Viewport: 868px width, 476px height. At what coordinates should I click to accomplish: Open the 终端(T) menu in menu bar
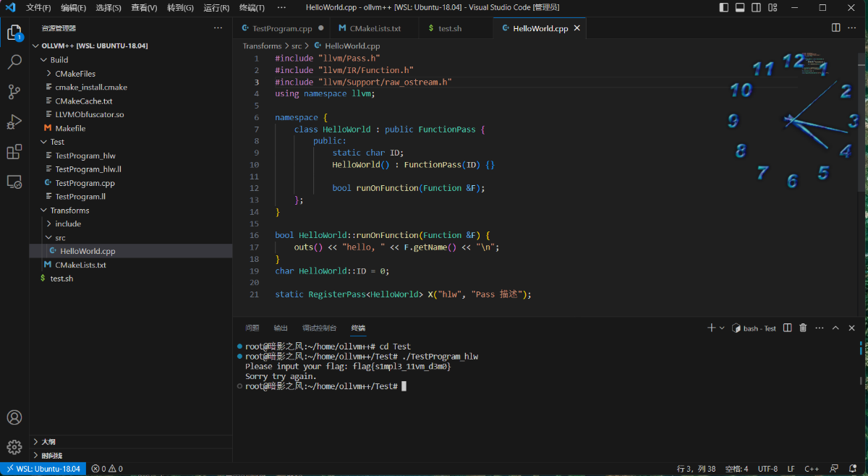[x=252, y=8]
